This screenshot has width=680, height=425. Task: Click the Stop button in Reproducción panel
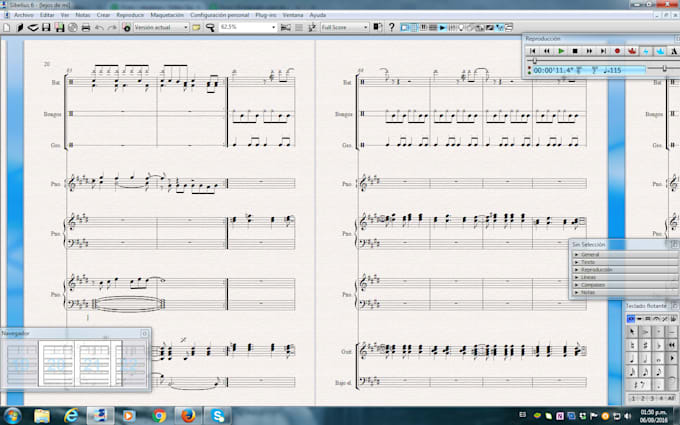click(575, 51)
